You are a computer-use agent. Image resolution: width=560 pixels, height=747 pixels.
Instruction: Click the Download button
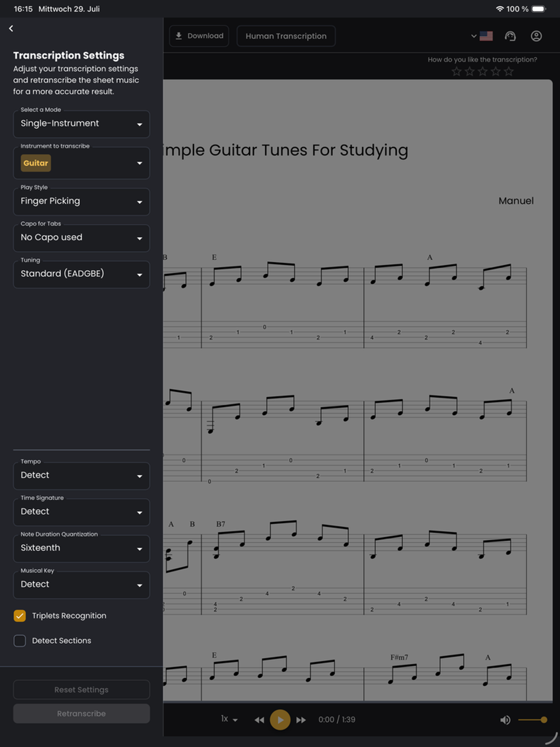click(x=199, y=36)
